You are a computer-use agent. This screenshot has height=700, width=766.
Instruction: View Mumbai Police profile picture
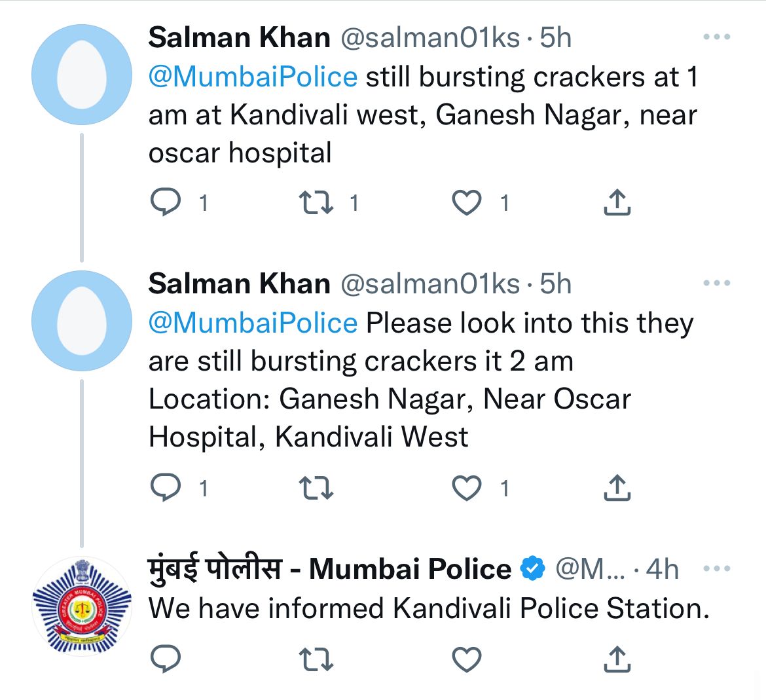pos(82,606)
